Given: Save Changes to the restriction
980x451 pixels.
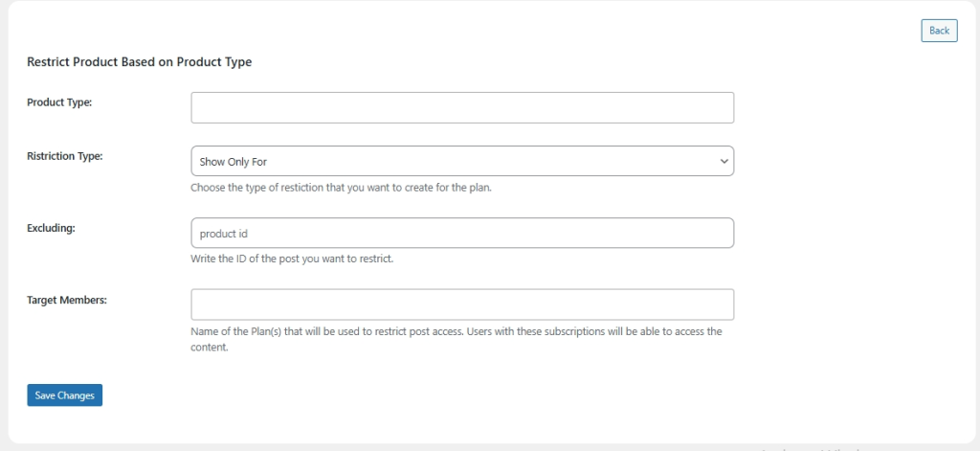Looking at the screenshot, I should click(x=64, y=395).
